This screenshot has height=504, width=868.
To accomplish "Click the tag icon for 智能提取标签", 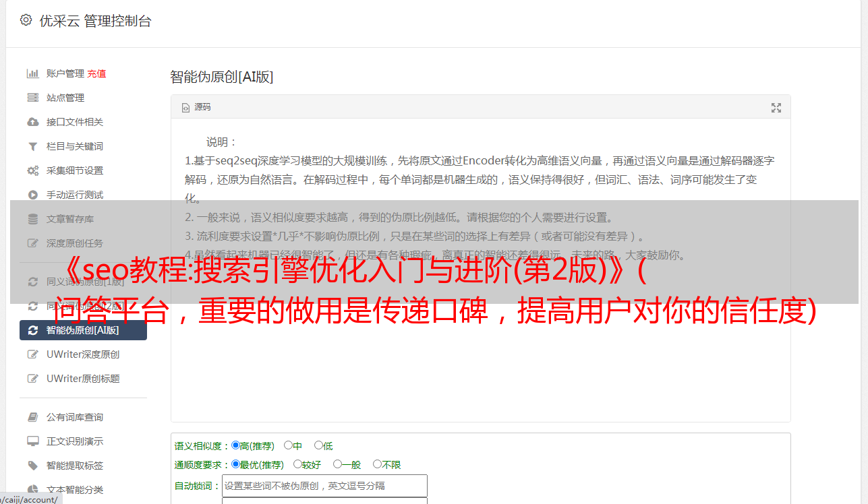I will pos(32,466).
